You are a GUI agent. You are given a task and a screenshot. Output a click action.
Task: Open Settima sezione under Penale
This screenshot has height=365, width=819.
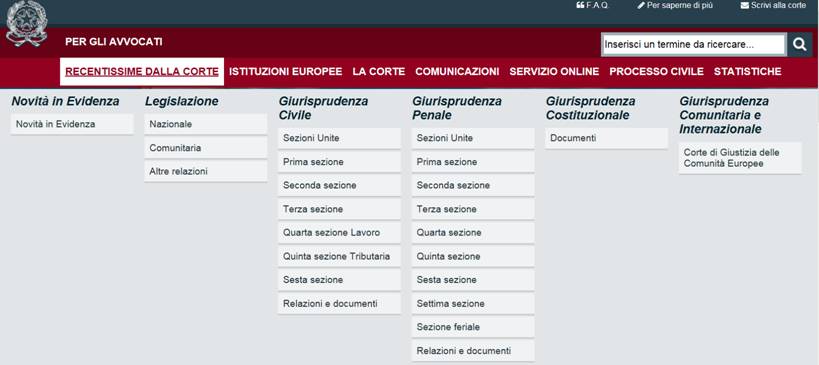(473, 303)
